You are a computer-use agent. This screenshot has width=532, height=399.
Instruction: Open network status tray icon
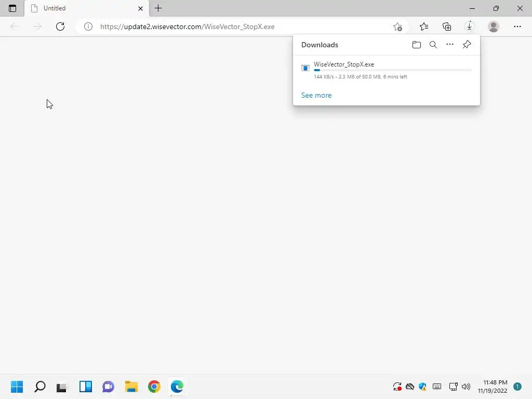[x=453, y=387]
